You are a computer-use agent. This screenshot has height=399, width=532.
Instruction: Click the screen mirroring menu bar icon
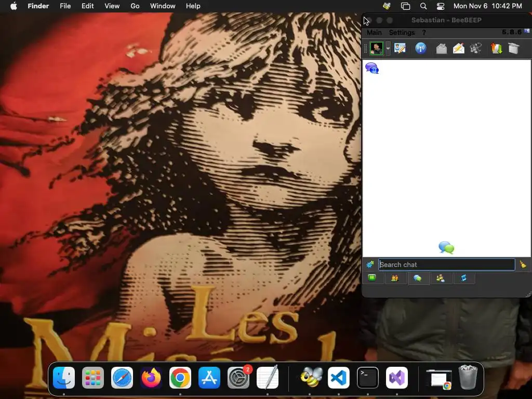tap(405, 6)
